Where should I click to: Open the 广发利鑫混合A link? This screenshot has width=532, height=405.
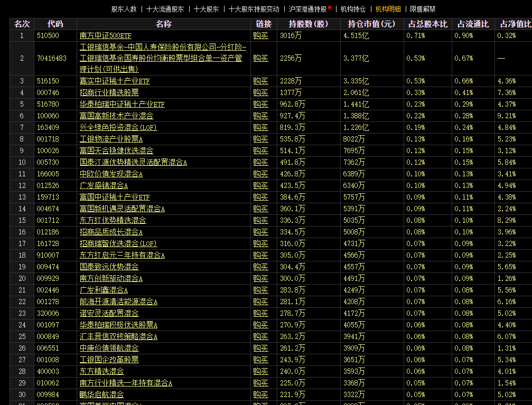[x=104, y=290]
